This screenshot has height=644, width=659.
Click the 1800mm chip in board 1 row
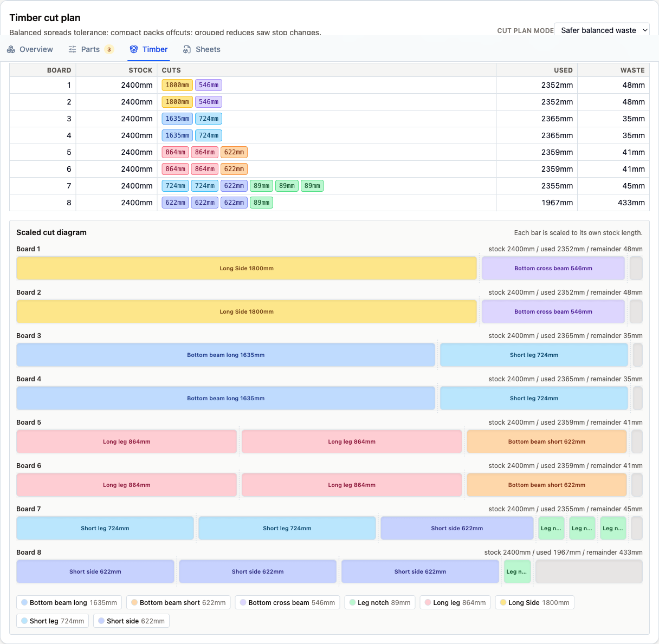pyautogui.click(x=177, y=85)
